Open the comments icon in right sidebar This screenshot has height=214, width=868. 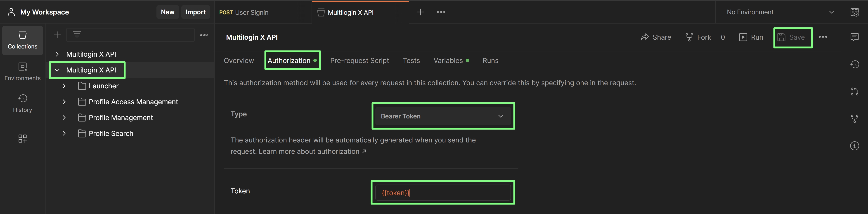pos(854,37)
